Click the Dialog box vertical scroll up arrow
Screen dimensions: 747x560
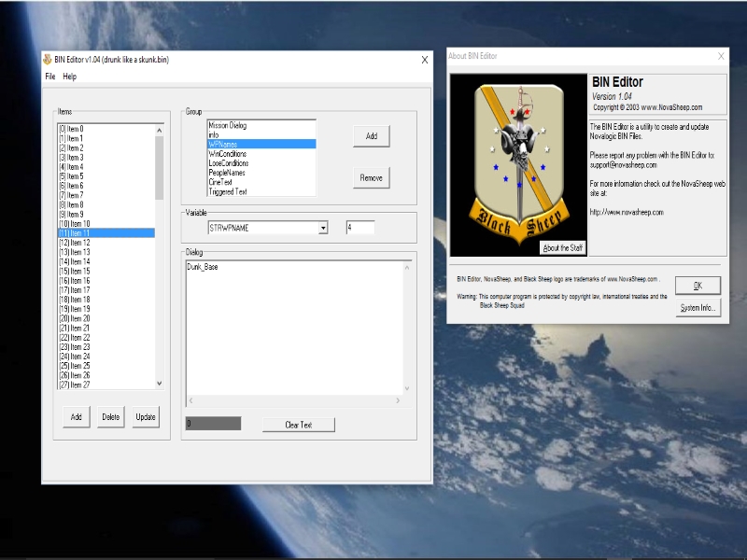(407, 268)
